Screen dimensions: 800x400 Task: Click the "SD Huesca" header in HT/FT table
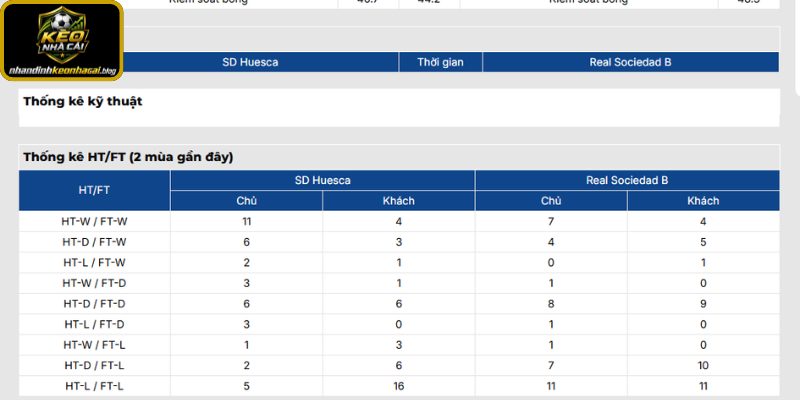coord(322,180)
